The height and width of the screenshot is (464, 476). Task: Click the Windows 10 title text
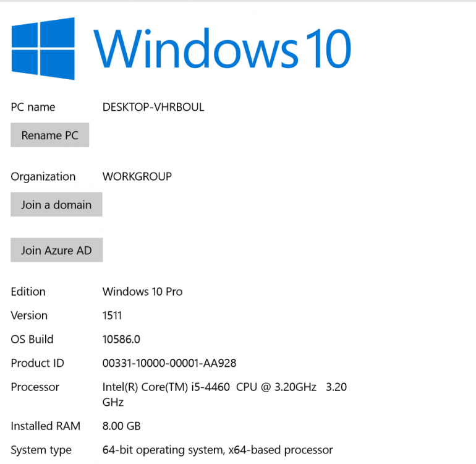[x=222, y=48]
